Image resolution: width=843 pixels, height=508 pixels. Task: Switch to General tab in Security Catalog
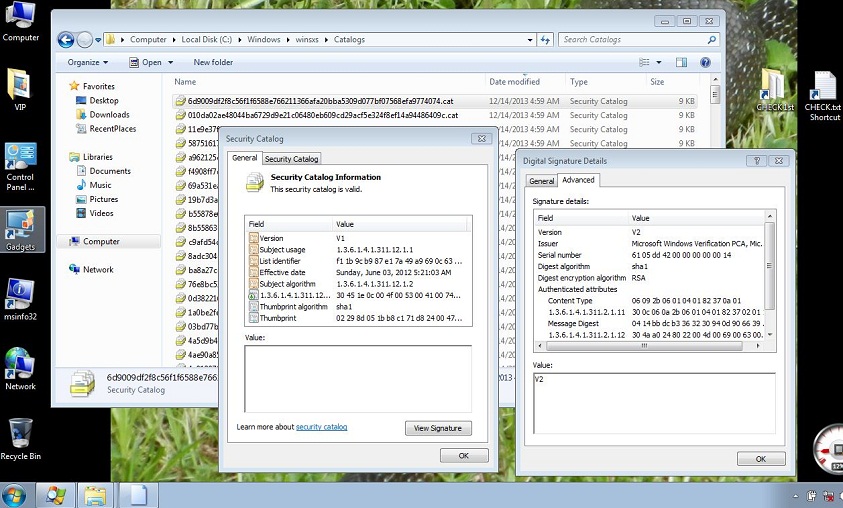point(245,158)
